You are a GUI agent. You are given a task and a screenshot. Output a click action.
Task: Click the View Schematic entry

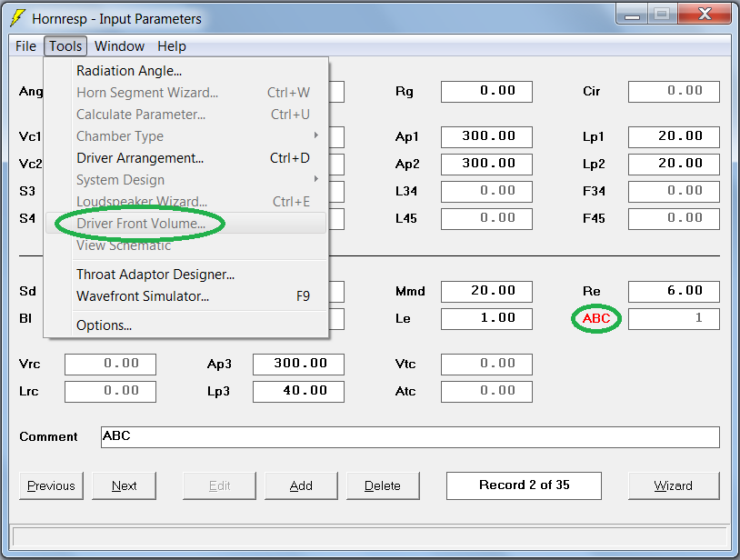(x=186, y=245)
